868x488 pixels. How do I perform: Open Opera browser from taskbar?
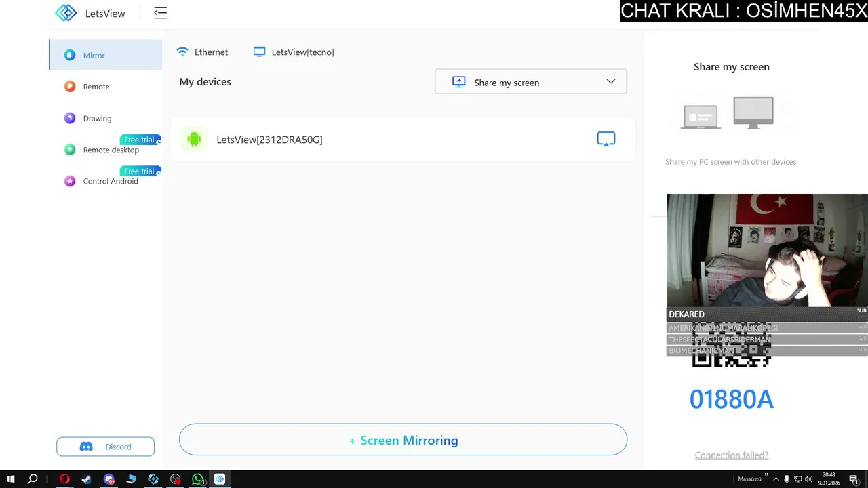coord(64,479)
